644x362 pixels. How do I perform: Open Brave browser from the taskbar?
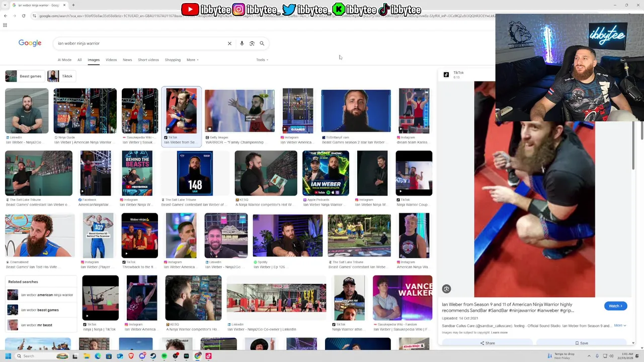pyautogui.click(x=131, y=356)
